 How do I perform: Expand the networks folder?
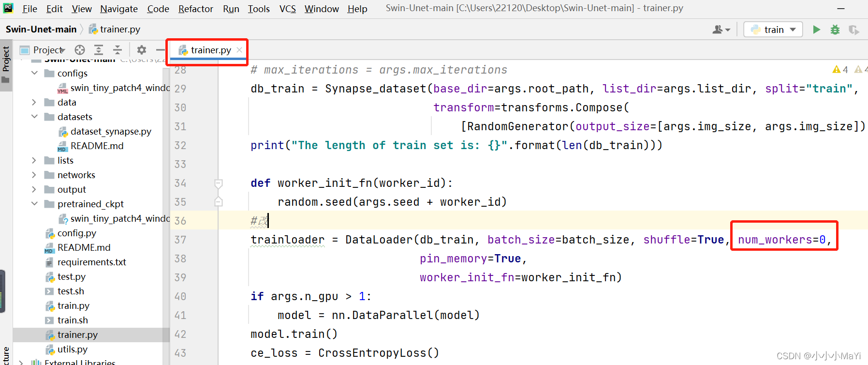tap(34, 175)
